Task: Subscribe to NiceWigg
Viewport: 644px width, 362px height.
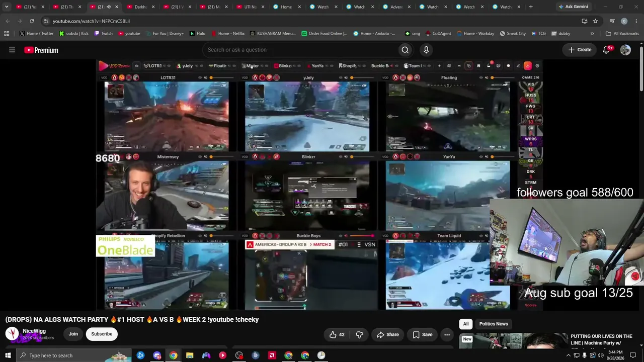Action: coord(102,334)
